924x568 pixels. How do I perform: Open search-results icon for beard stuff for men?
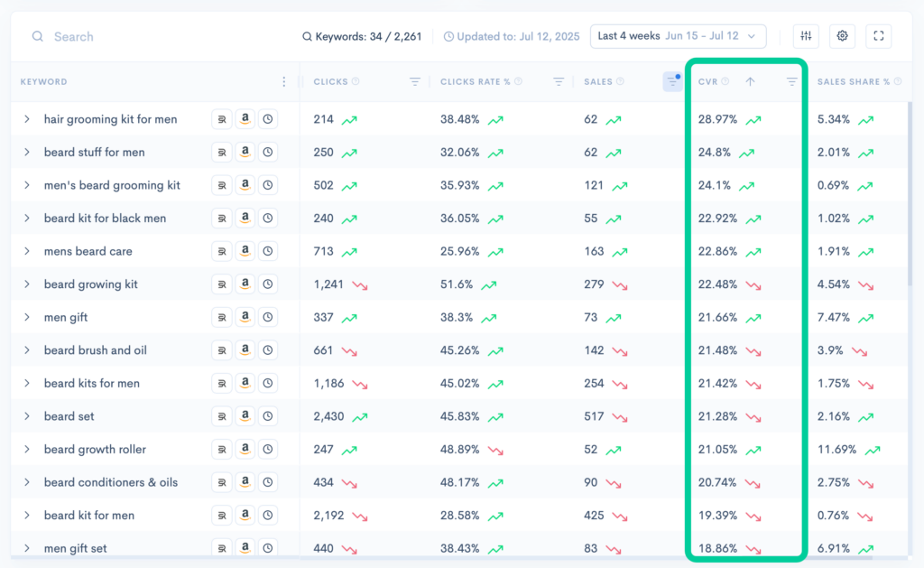click(x=222, y=153)
